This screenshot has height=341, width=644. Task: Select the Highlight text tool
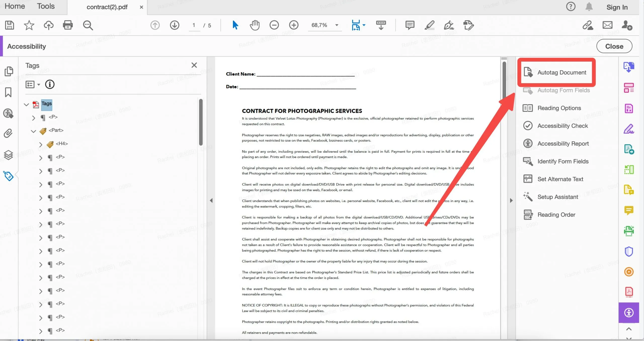(429, 25)
